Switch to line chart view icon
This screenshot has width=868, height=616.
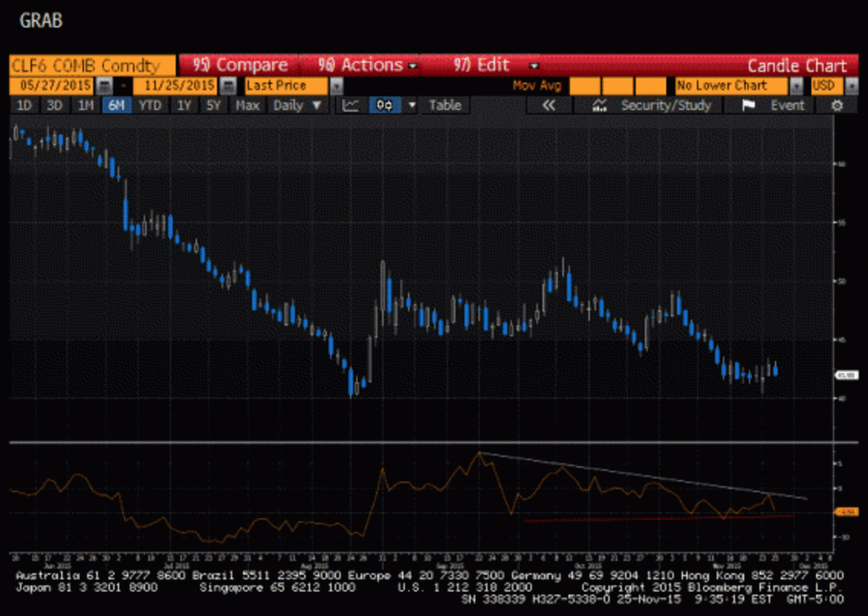[351, 106]
